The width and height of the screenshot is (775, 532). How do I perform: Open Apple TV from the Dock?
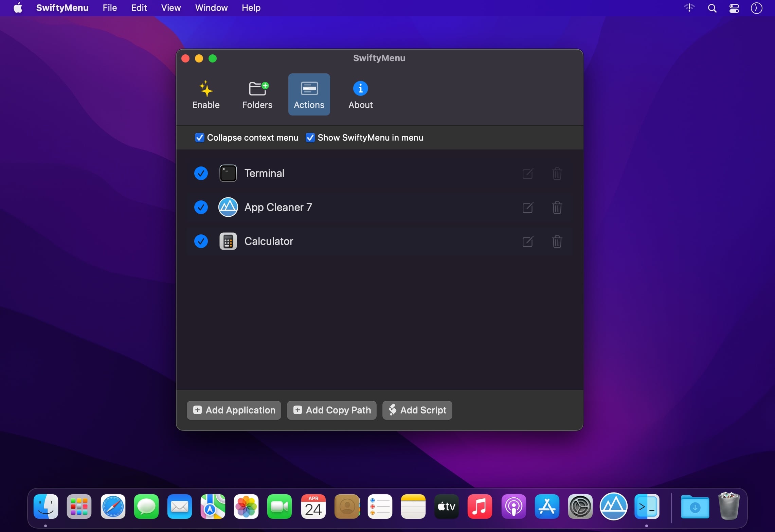click(x=447, y=507)
